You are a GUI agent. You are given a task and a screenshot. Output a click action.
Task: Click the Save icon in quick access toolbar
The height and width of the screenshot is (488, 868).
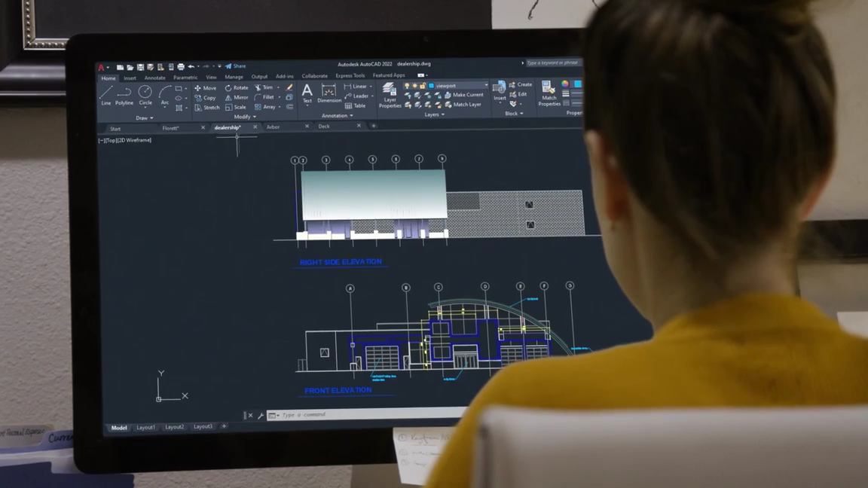pos(141,68)
